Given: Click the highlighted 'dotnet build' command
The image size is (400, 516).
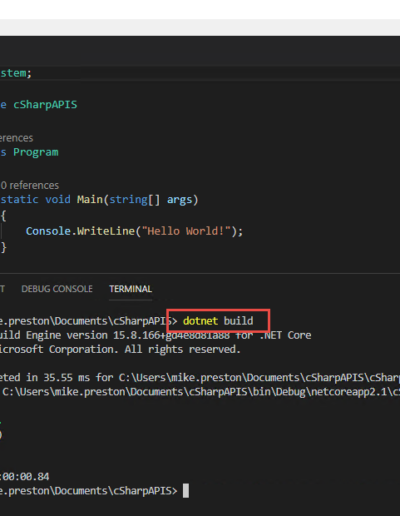Looking at the screenshot, I should (218, 321).
